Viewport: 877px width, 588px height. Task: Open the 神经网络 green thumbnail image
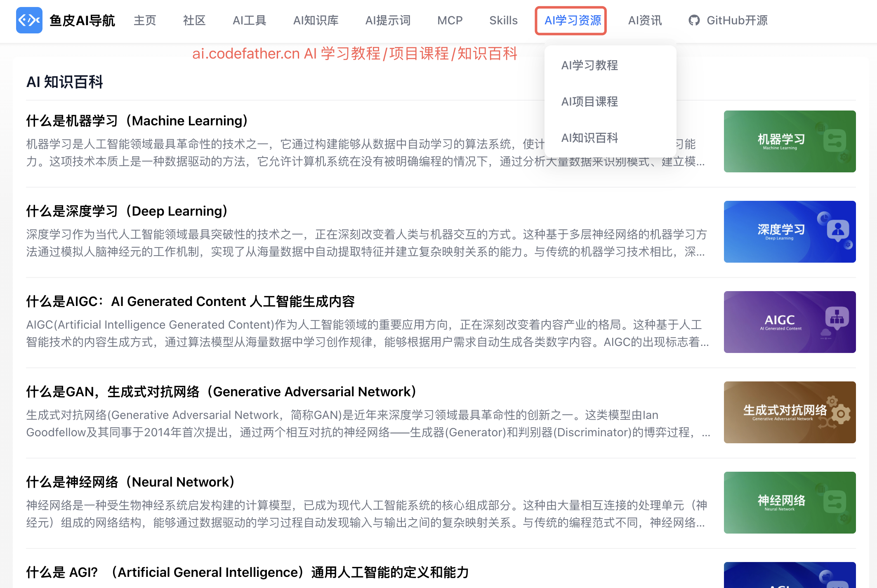(789, 503)
